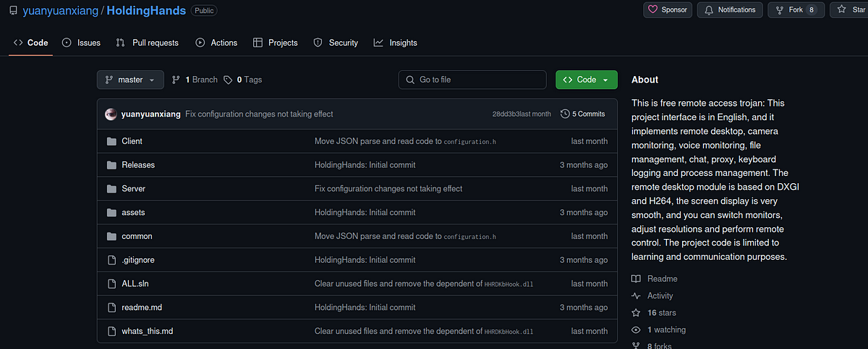Image resolution: width=868 pixels, height=349 pixels.
Task: View the 5 Commits history link
Action: pyautogui.click(x=583, y=114)
